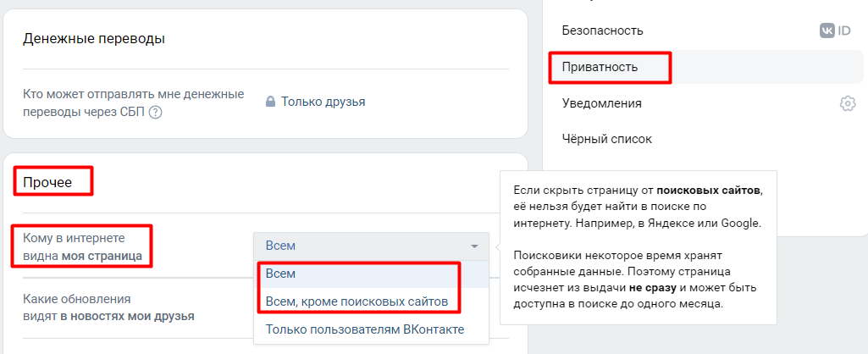Click the Денежные переводы heading
Viewport: 868px width, 354px height.
pos(93,38)
